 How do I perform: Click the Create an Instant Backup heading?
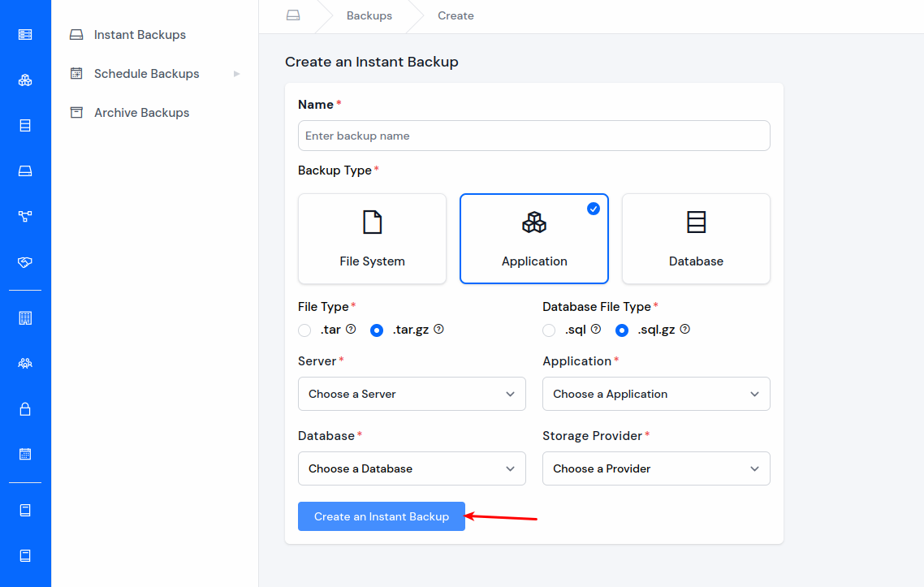coord(371,62)
